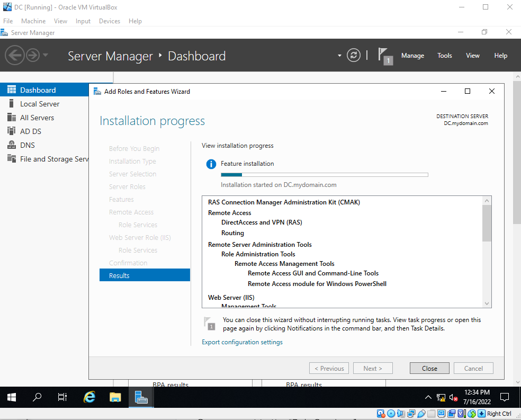Select AD DS in the sidebar
Screen dimensions: 521x420
[44, 131]
